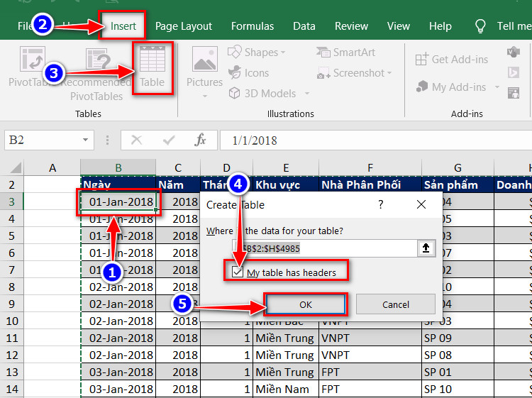The width and height of the screenshot is (532, 398).
Task: Click the PivotTable icon
Action: [32, 60]
